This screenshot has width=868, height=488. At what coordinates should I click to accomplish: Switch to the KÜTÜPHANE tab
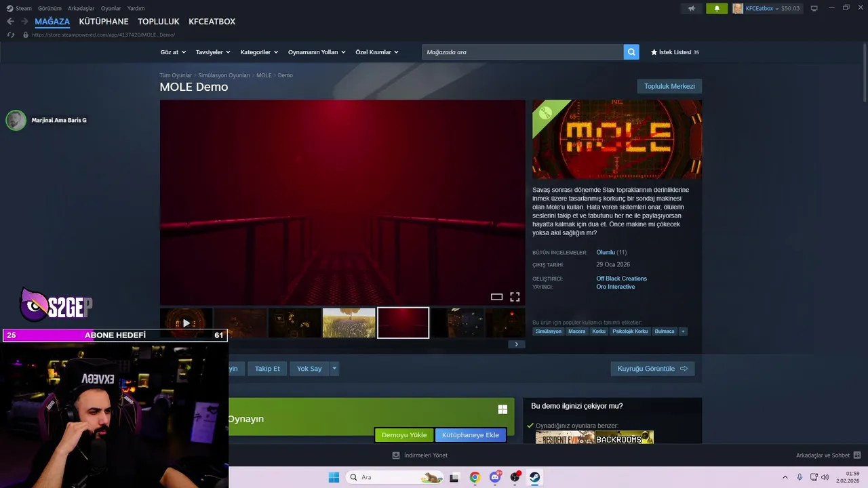[104, 22]
